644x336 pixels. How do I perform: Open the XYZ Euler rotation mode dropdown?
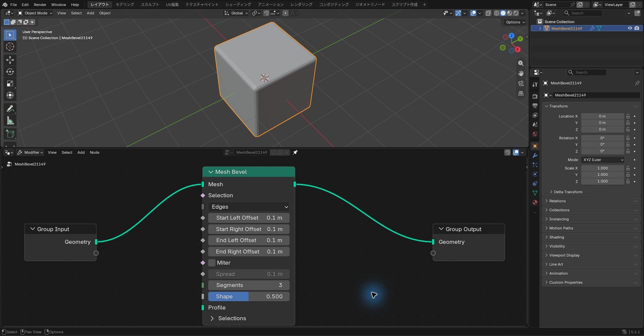click(x=603, y=160)
